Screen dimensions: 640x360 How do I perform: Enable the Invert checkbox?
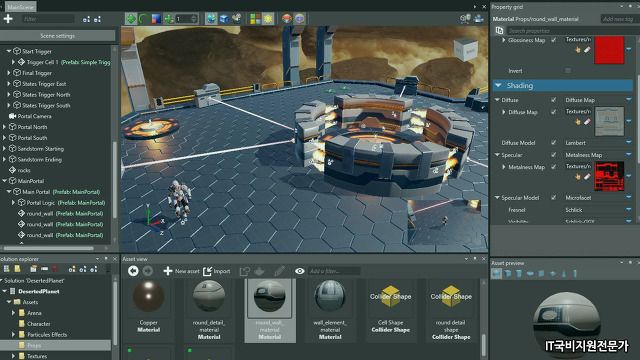[568, 71]
